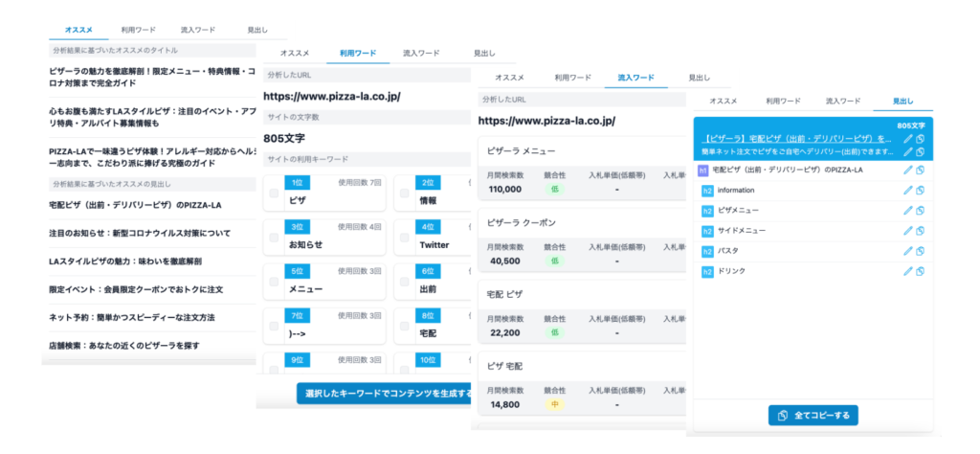Select recommended title PIZZA-LAで一味違うピザ体験
This screenshot has width=980, height=454.
pyautogui.click(x=152, y=158)
